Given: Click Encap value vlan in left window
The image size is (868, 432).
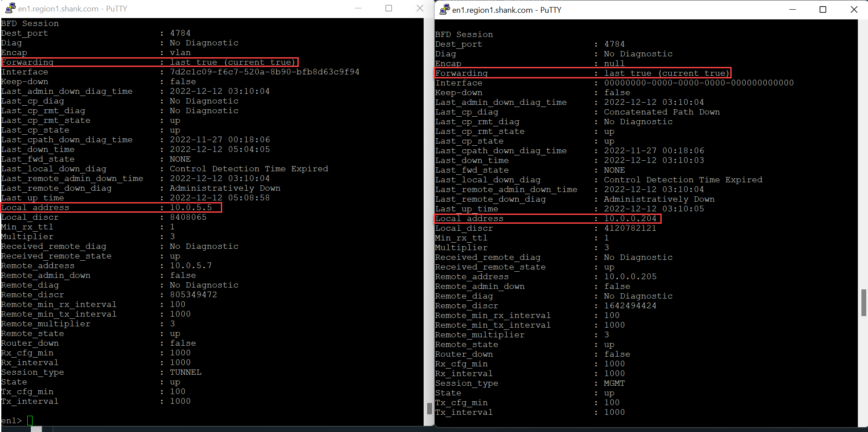Looking at the screenshot, I should pos(180,52).
